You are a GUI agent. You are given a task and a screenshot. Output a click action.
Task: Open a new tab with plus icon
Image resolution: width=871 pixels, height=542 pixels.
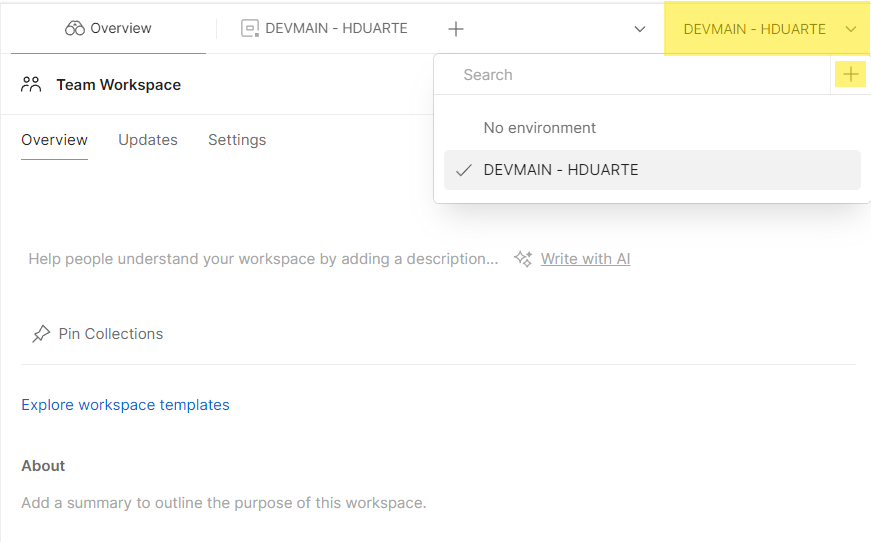tap(455, 29)
